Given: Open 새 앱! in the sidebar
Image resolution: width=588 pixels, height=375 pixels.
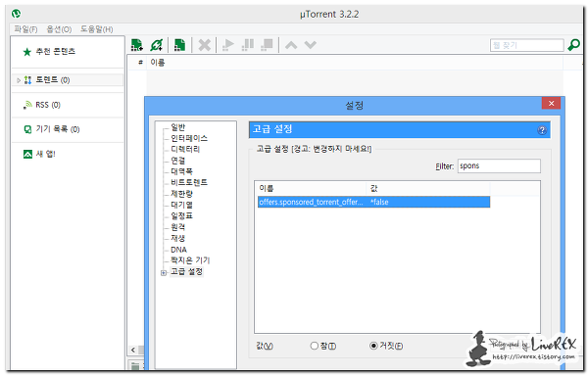Looking at the screenshot, I should pyautogui.click(x=45, y=154).
